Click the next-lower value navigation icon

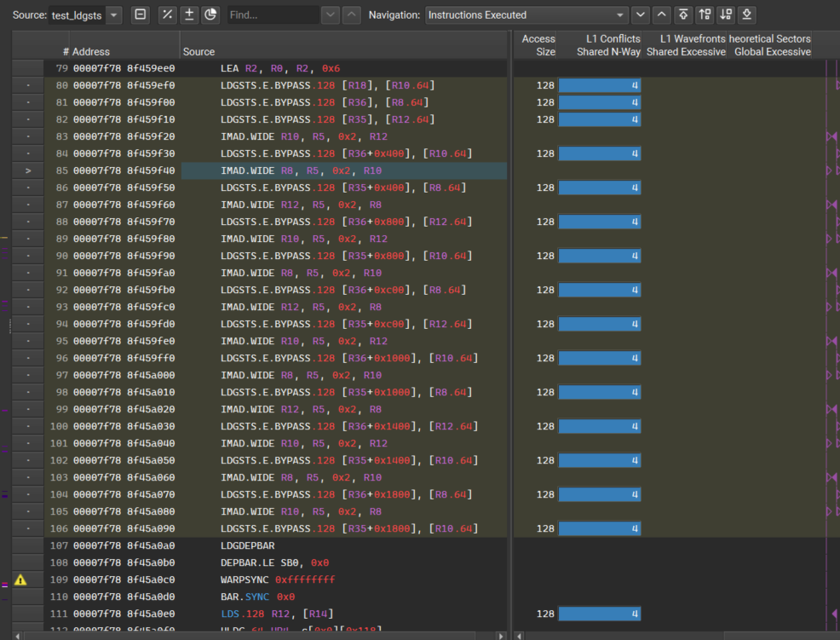(x=725, y=14)
